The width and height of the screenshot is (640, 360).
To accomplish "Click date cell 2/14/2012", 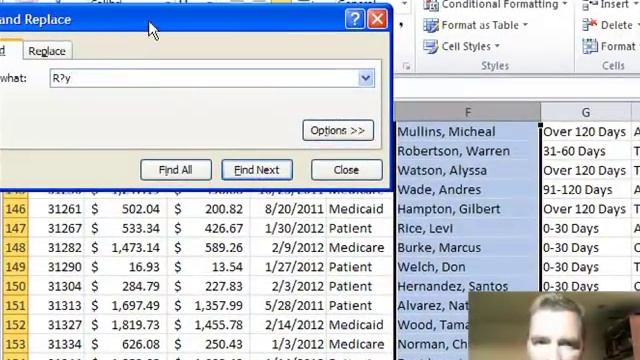I will [x=288, y=325].
